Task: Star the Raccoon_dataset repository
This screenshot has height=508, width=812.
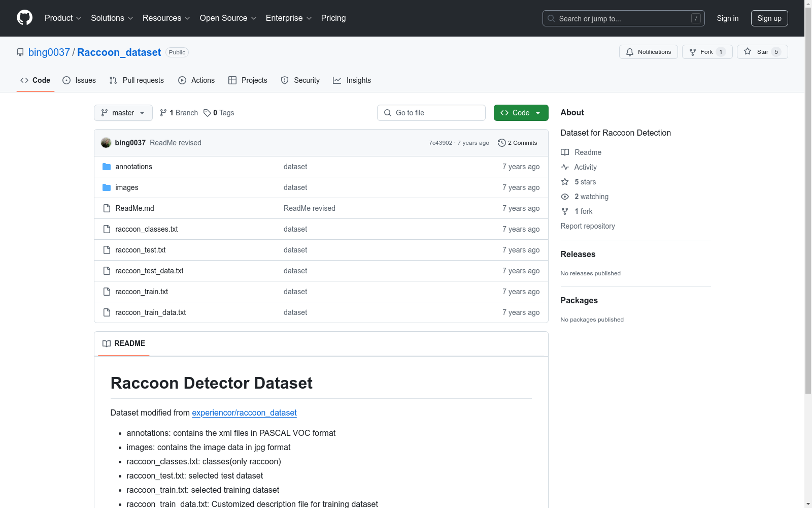Action: tap(762, 52)
